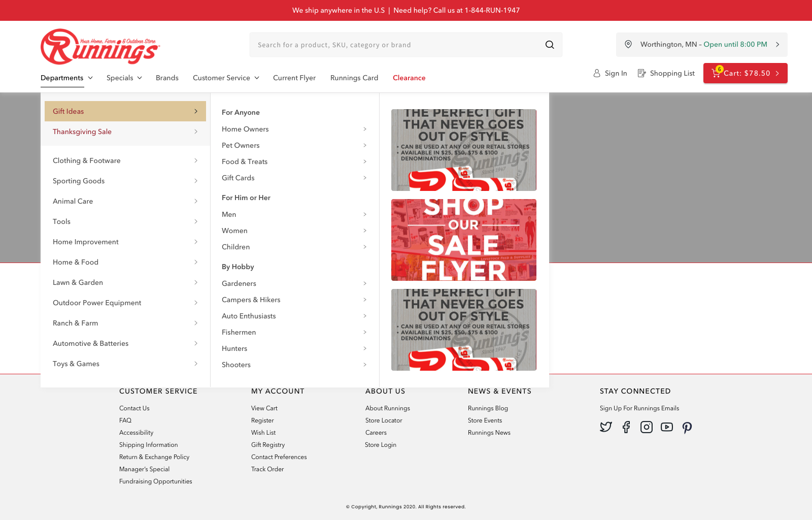Select the Sign In person icon
This screenshot has height=520, width=812.
pos(596,73)
